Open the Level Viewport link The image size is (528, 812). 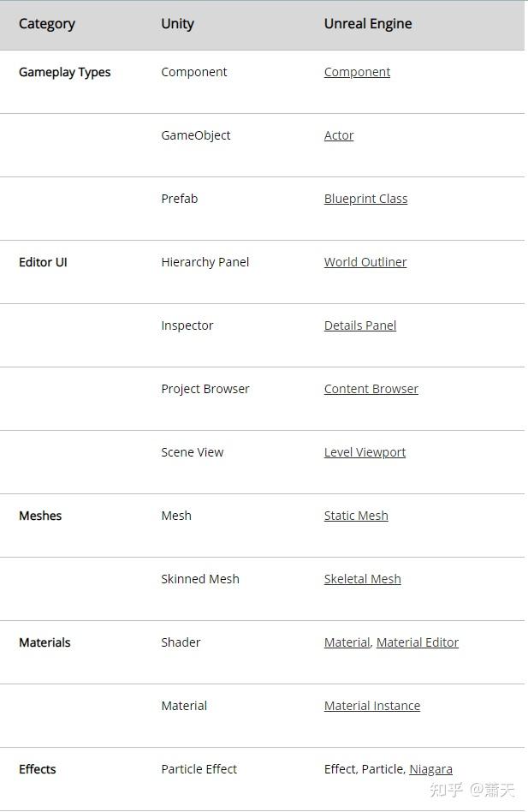[365, 452]
